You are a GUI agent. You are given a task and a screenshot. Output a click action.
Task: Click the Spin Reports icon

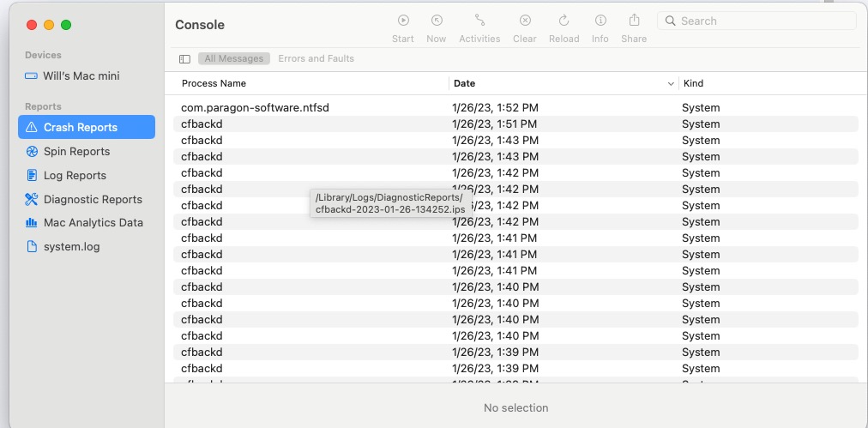(x=32, y=151)
